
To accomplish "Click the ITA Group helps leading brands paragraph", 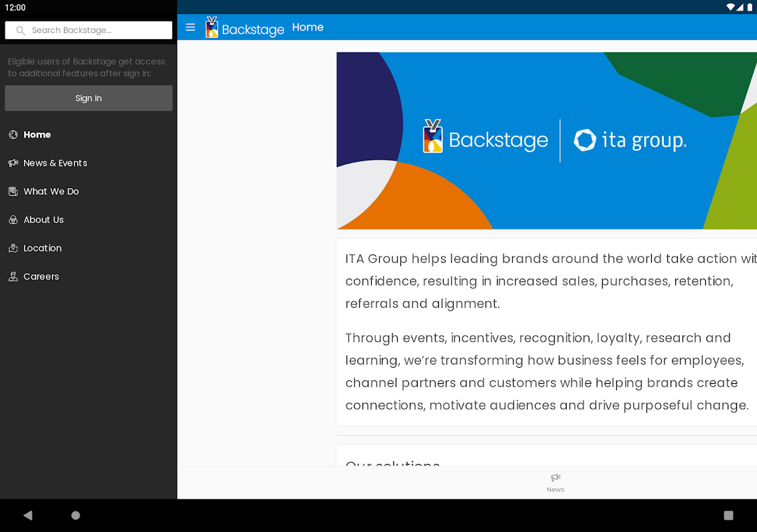I will pos(551,281).
